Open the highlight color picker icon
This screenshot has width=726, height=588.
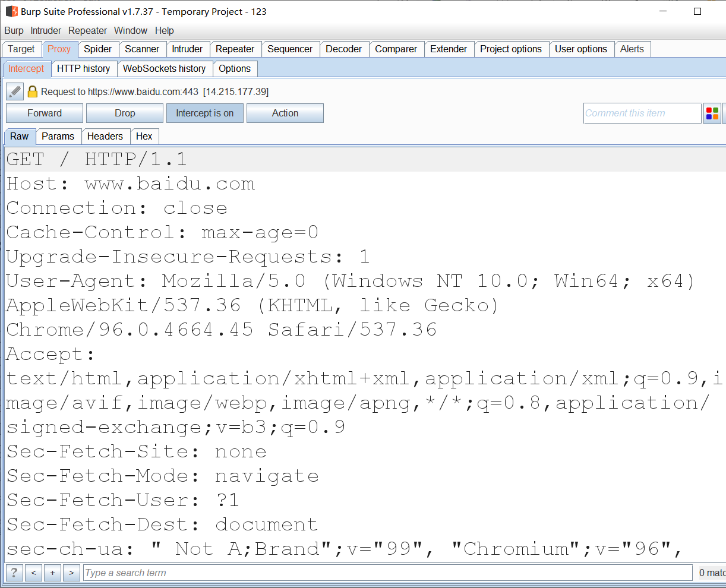[x=712, y=113]
